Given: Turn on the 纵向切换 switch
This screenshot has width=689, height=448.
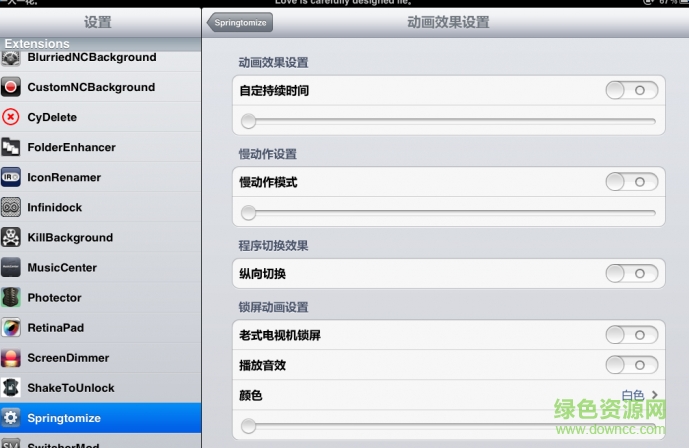Looking at the screenshot, I should (x=631, y=274).
